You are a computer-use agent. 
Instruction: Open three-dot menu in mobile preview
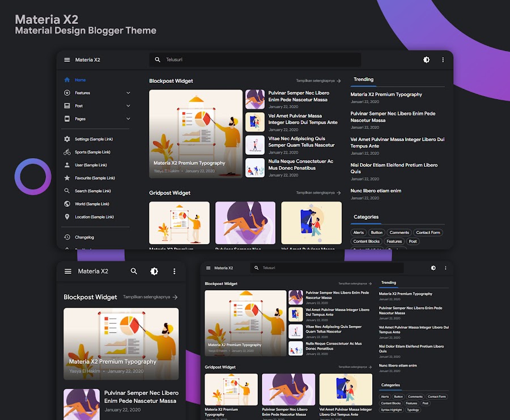[x=175, y=271]
